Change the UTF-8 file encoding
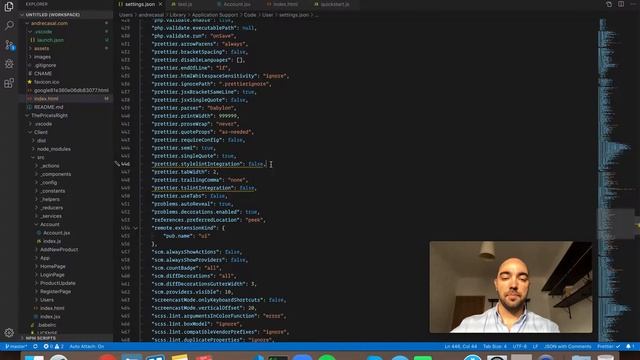The width and height of the screenshot is (640, 360). point(520,347)
